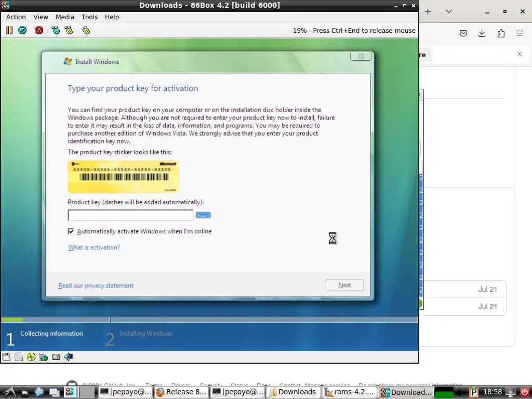This screenshot has height=399, width=532.
Task: Click the product key sticker sample image
Action: [x=124, y=177]
